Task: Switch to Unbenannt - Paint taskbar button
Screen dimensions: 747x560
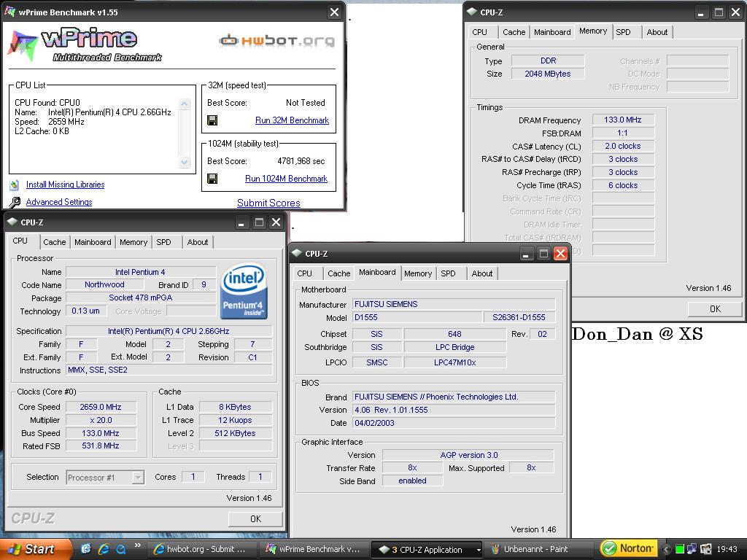Action: click(x=538, y=549)
